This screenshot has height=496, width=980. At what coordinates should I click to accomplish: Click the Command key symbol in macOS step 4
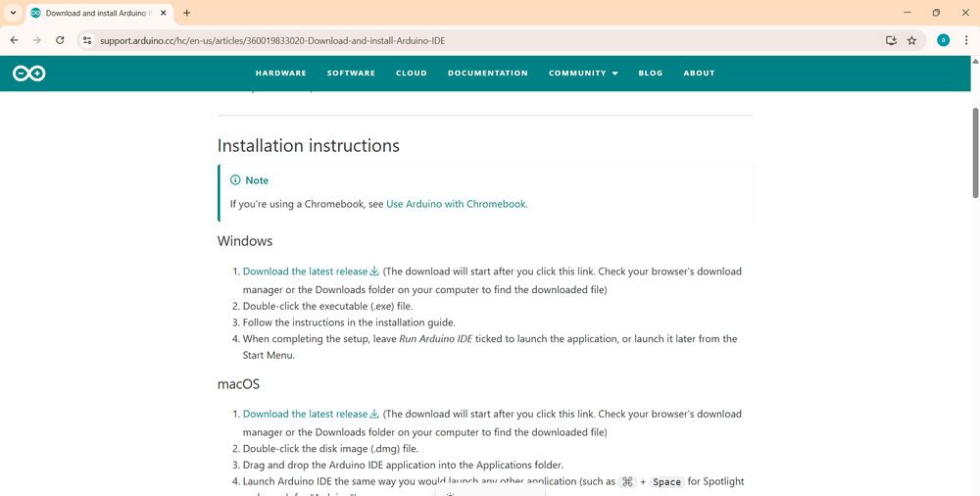(x=627, y=481)
